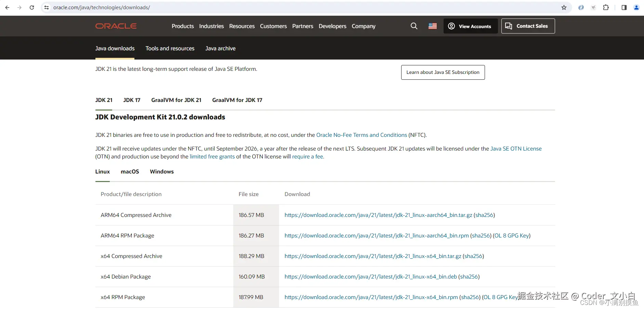Open the Products menu
This screenshot has width=644, height=309.
pyautogui.click(x=183, y=26)
